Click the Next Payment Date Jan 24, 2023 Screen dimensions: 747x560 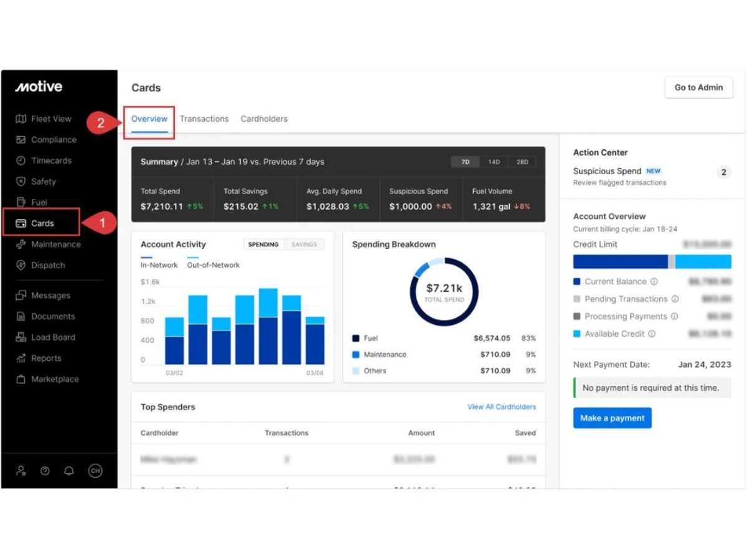pos(705,365)
